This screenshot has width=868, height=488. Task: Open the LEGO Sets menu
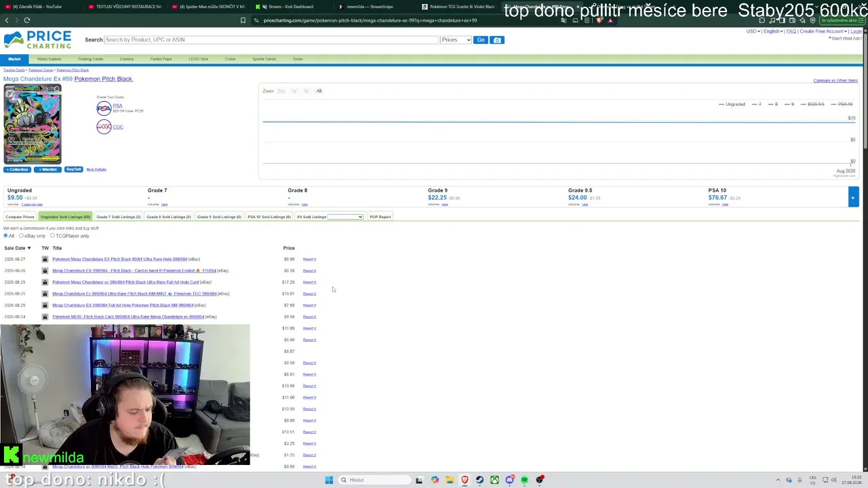click(199, 59)
